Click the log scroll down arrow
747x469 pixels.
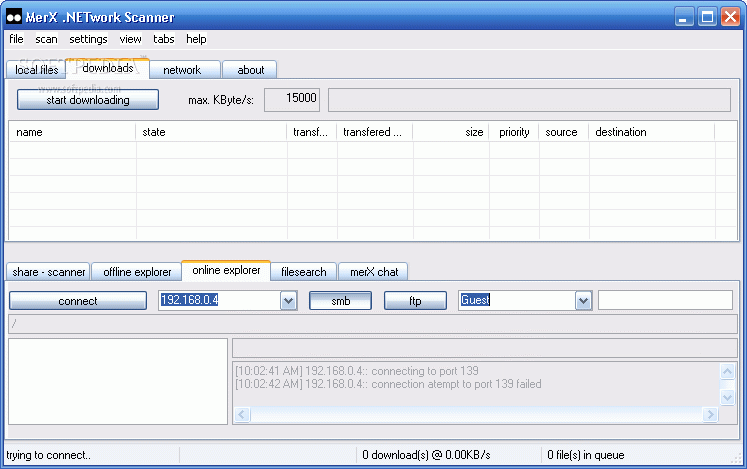(727, 397)
